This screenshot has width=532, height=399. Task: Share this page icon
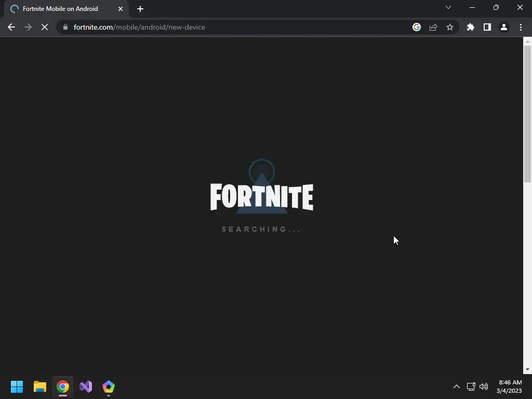[433, 27]
